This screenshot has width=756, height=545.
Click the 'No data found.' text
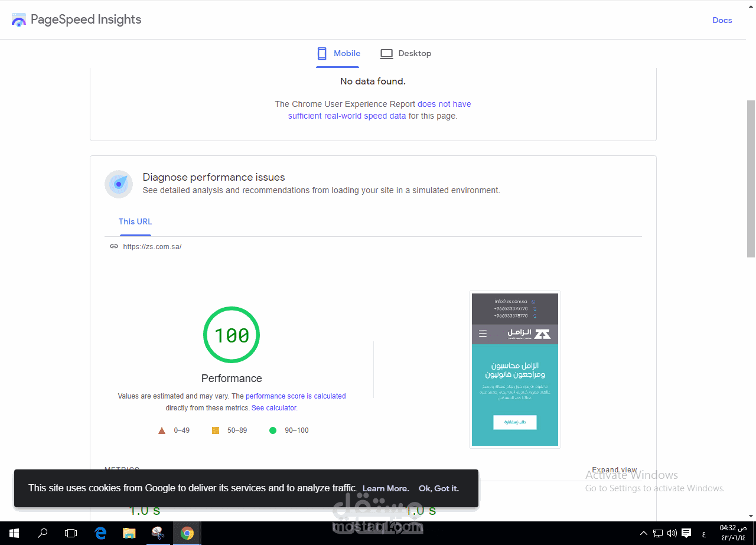coord(373,81)
